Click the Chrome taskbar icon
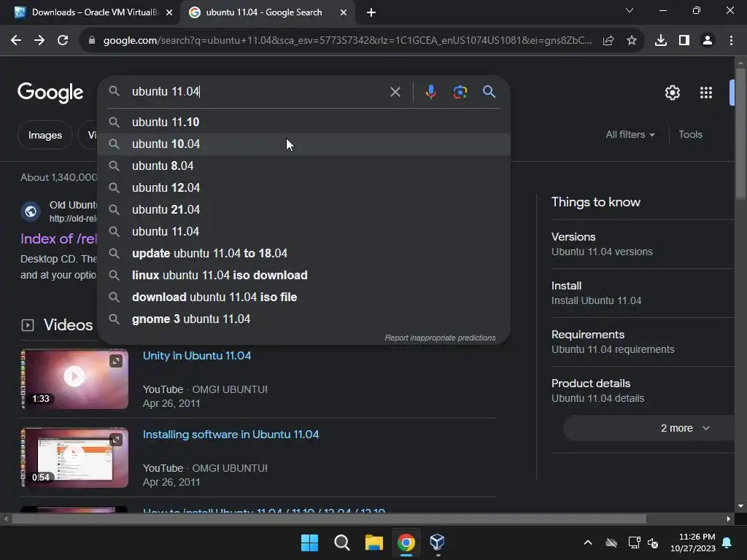 406,542
